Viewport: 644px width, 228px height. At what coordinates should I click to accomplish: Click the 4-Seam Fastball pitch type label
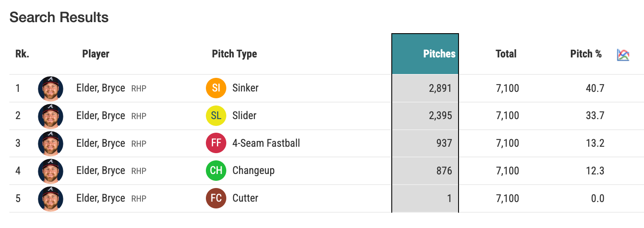(x=266, y=143)
